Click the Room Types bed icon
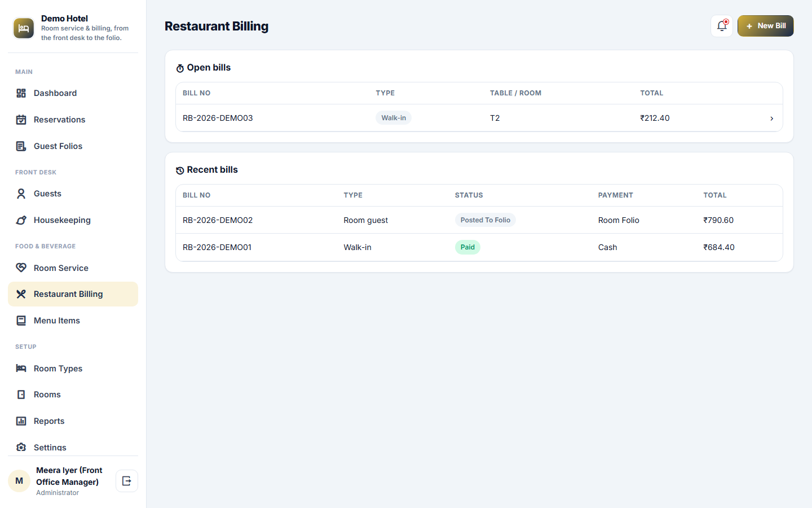The width and height of the screenshot is (812, 508). pyautogui.click(x=21, y=368)
